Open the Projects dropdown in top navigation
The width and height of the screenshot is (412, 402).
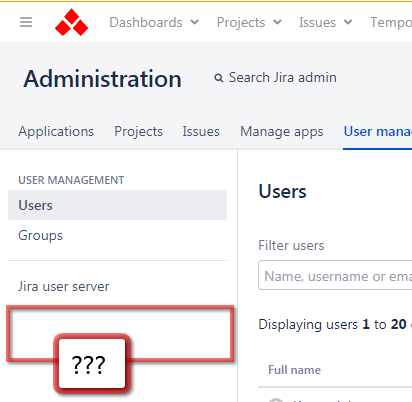tap(249, 22)
